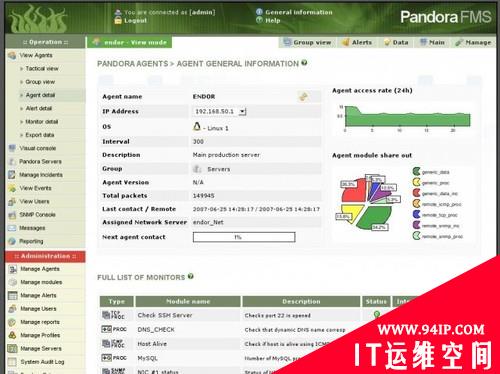Open the General information link
500x374 pixels.
click(x=299, y=12)
